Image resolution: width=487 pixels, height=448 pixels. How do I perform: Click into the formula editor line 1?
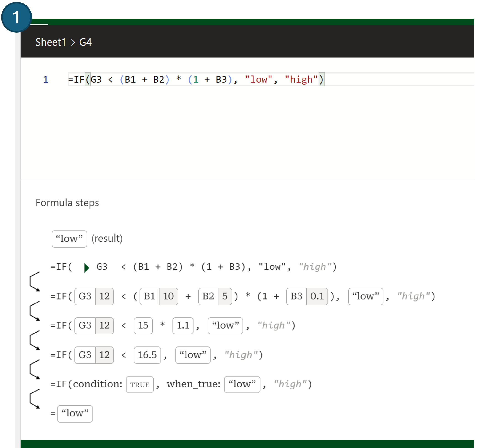point(271,80)
